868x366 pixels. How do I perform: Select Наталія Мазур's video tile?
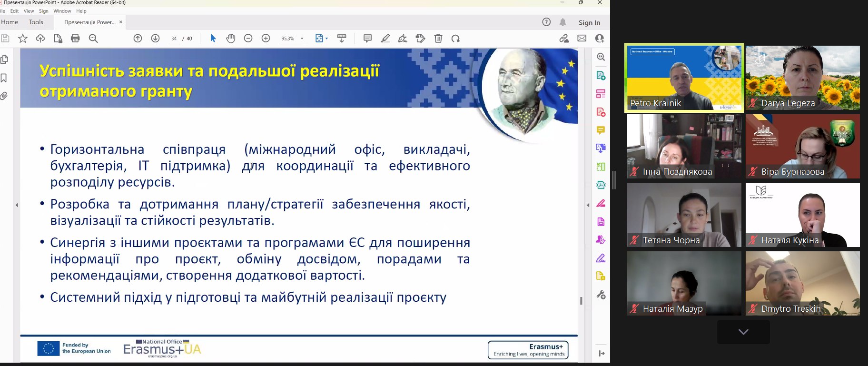pyautogui.click(x=684, y=284)
